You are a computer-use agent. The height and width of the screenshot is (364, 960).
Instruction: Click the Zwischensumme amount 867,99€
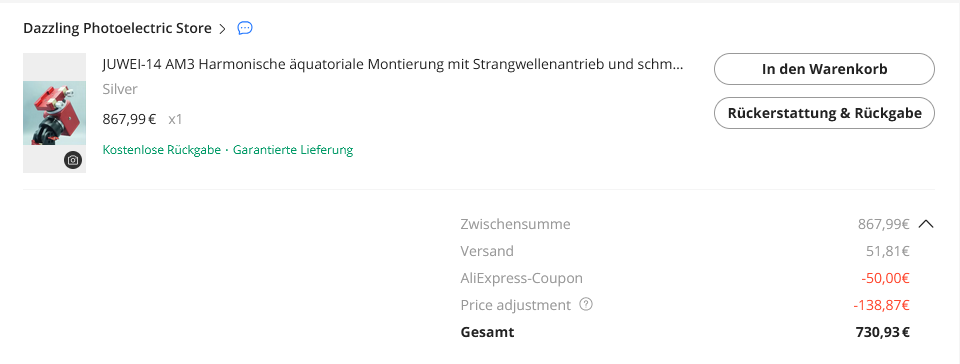coord(883,224)
